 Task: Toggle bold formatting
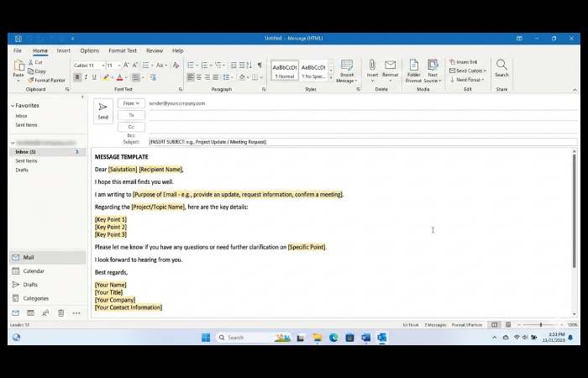click(x=77, y=77)
